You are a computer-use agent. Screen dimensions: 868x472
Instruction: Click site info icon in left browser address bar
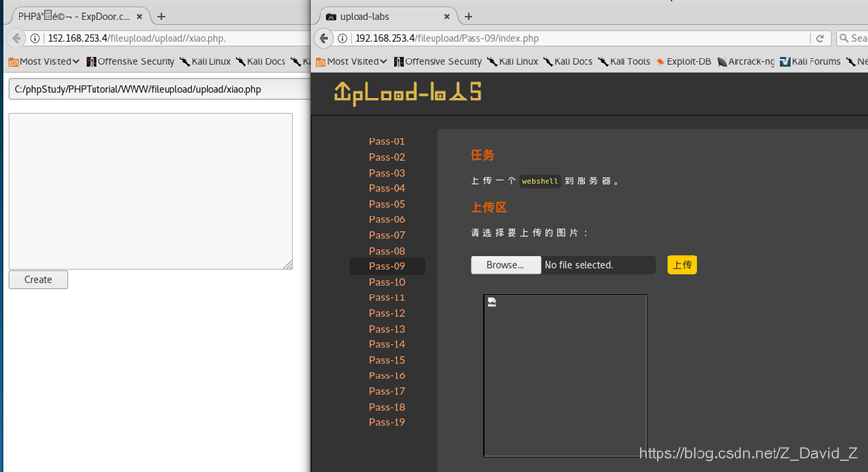[35, 38]
